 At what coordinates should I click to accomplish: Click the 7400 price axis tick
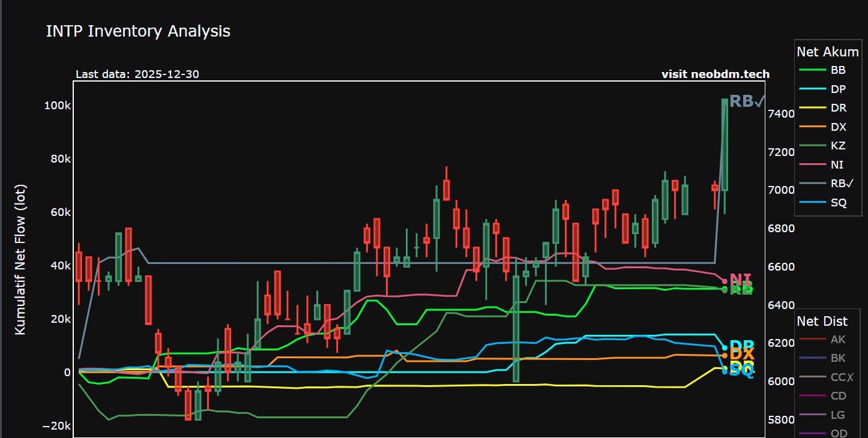[x=782, y=113]
